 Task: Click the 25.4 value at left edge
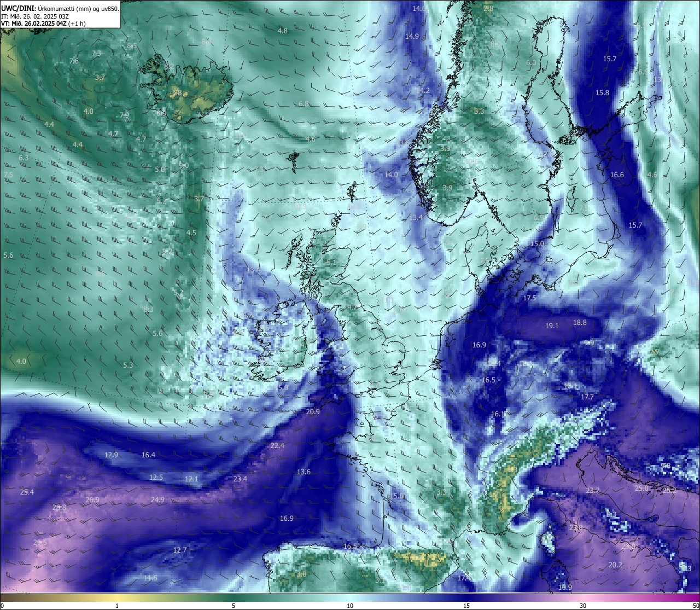[27, 492]
